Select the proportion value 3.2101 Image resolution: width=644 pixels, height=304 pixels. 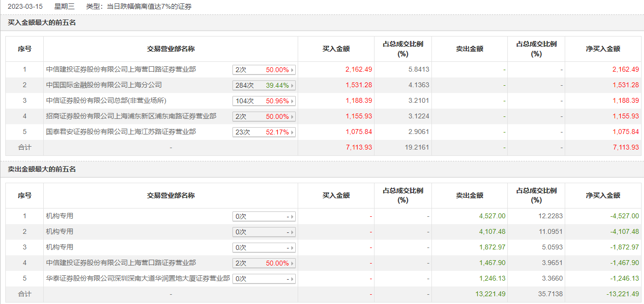[x=418, y=101]
